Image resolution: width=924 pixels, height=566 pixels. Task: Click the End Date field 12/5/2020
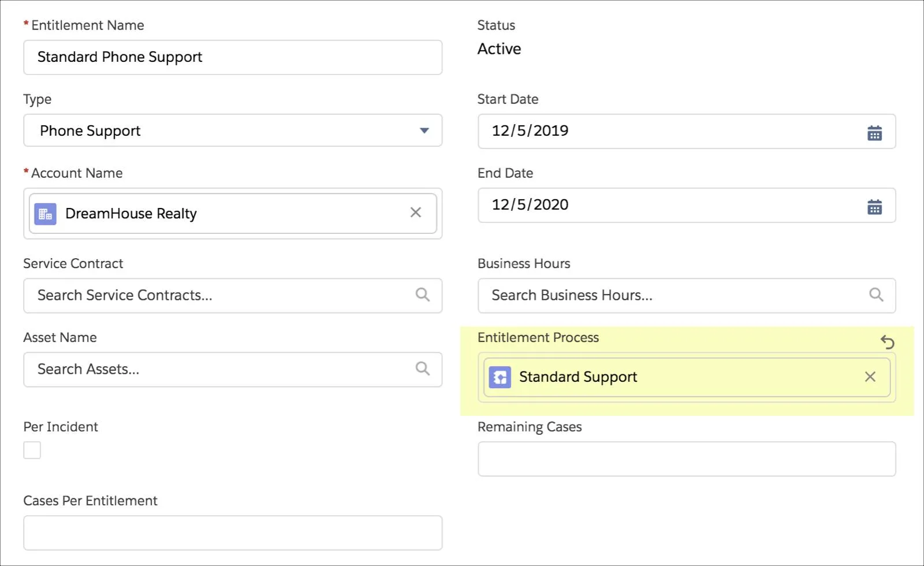point(687,205)
